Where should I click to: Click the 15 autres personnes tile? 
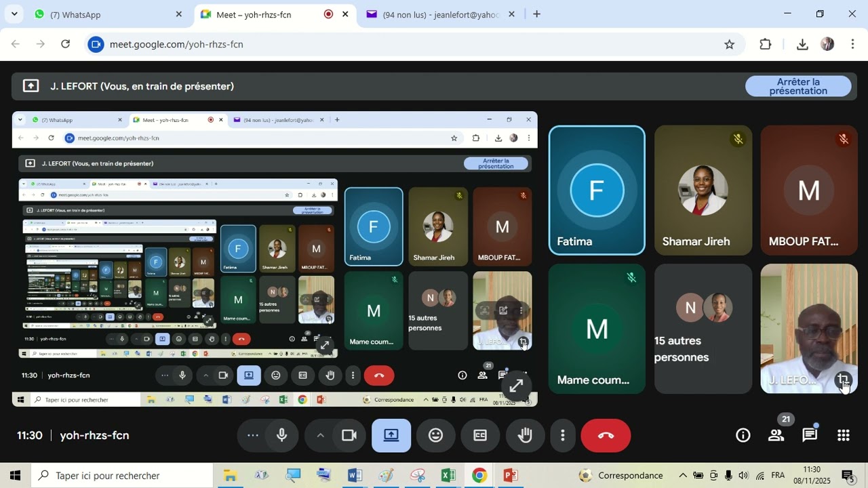click(703, 329)
